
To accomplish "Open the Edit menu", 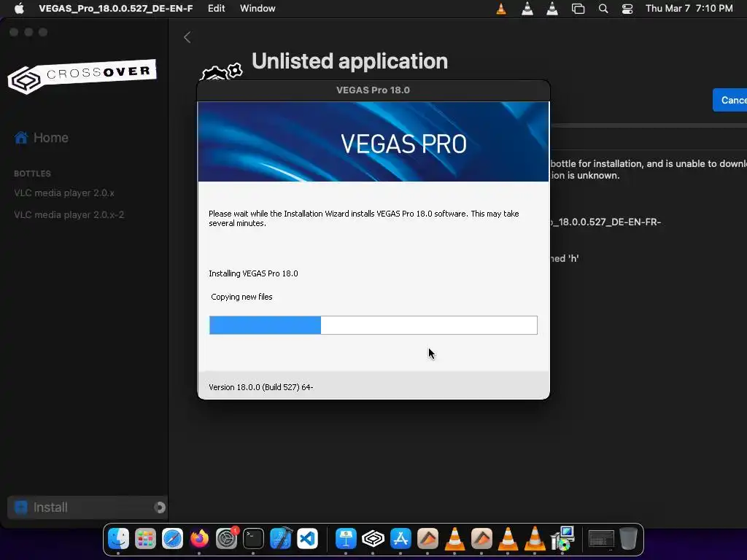I will click(216, 9).
